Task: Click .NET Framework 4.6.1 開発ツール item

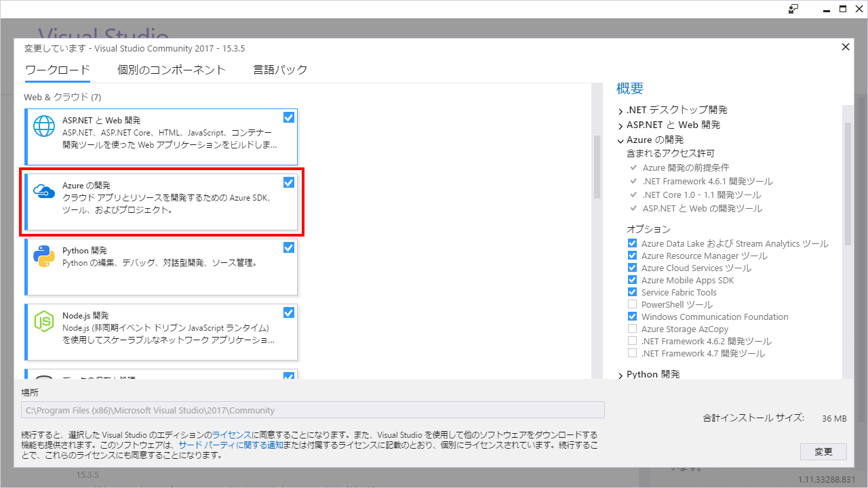Action: point(707,181)
